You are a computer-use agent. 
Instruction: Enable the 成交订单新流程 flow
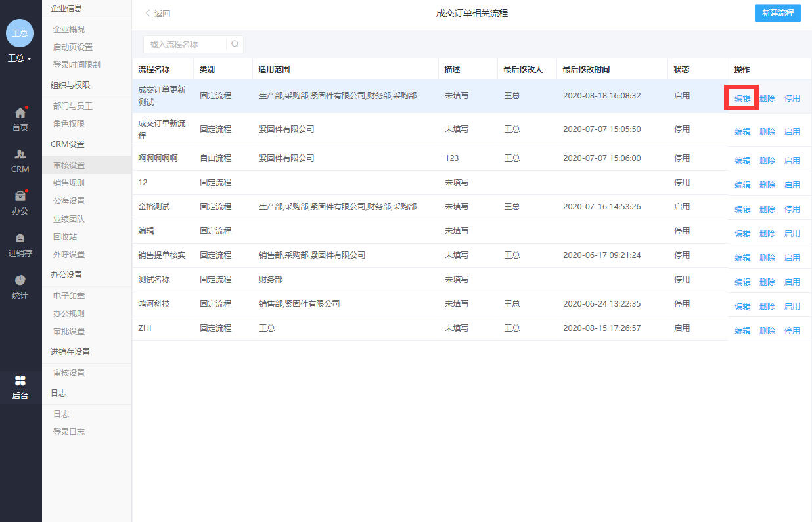tap(792, 132)
